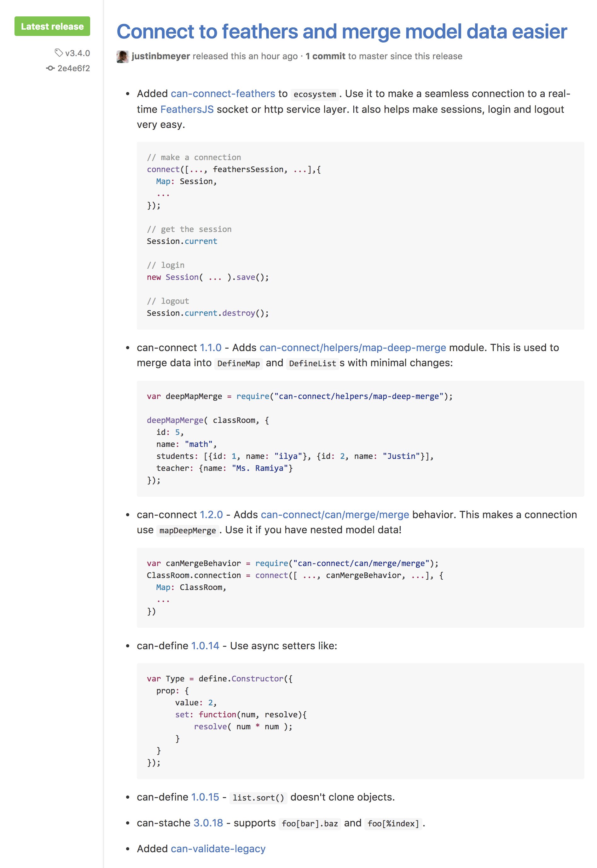This screenshot has height=868, width=597.
Task: Visit justinbmeyer's profile link
Action: point(161,56)
